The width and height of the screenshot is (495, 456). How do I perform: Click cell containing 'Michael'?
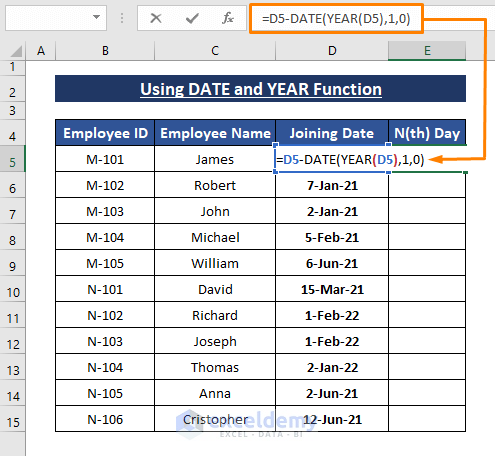(x=215, y=237)
